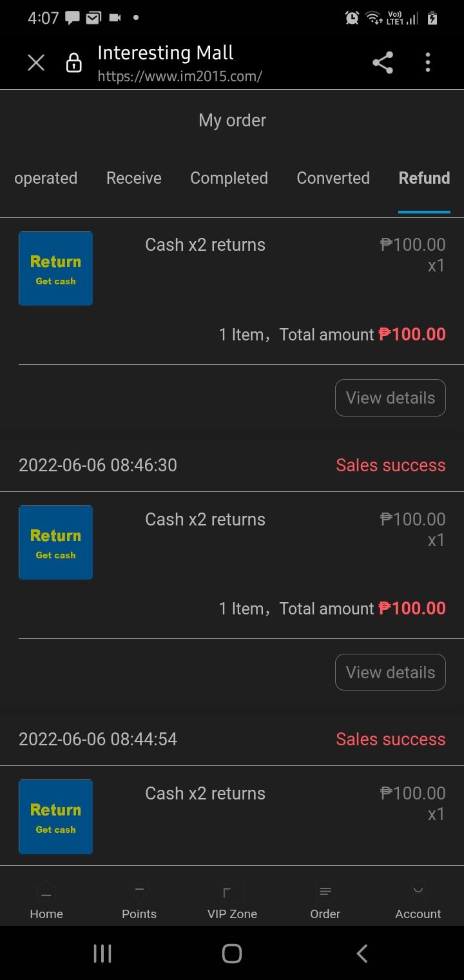Switch to the Completed tab
This screenshot has width=464, height=980.
(229, 178)
